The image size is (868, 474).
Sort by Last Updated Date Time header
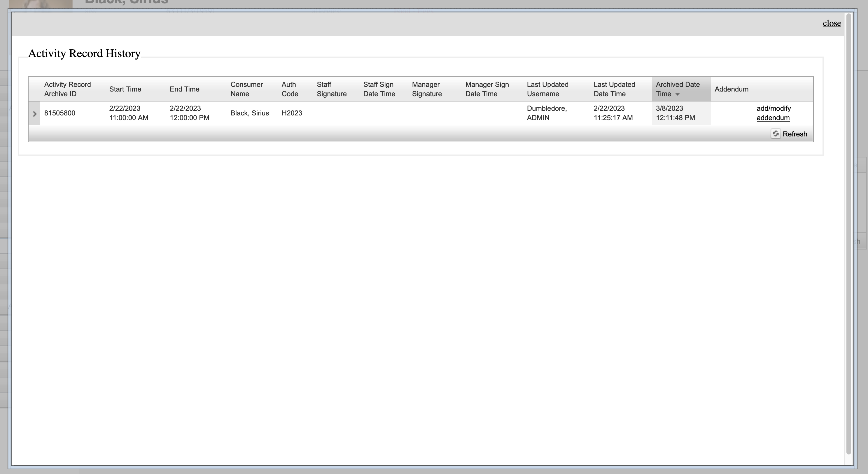click(614, 89)
